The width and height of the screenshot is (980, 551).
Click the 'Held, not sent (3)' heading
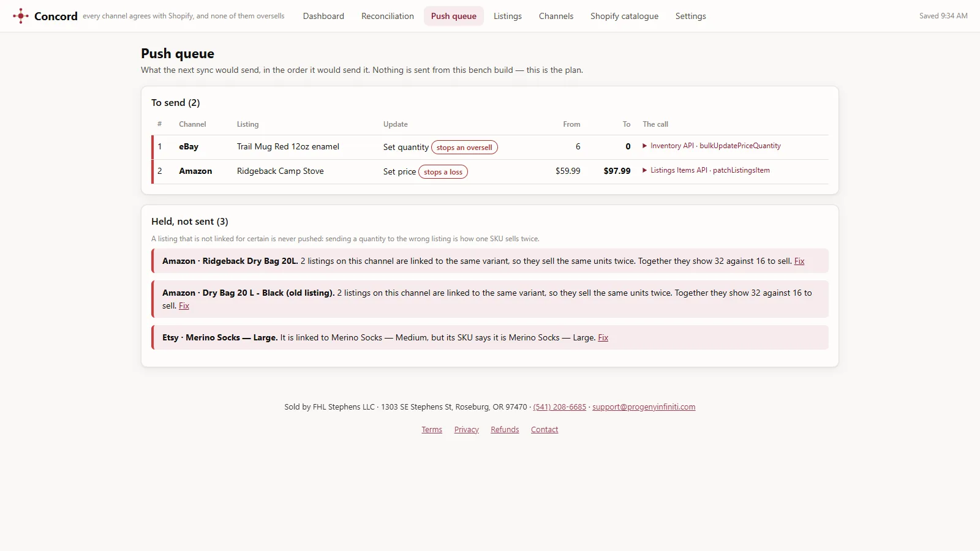tap(190, 222)
